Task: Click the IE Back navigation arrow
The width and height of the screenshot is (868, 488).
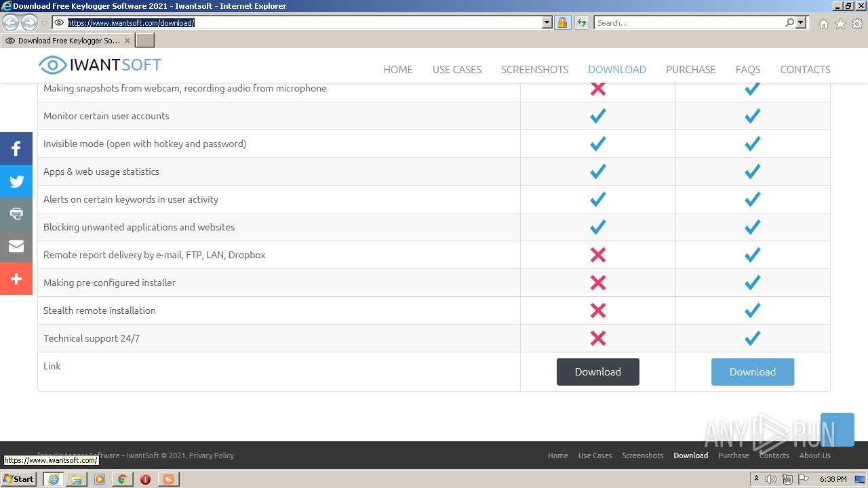Action: [11, 23]
